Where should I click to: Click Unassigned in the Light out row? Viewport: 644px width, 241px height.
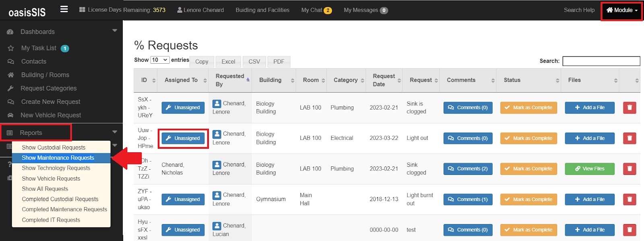pyautogui.click(x=183, y=138)
